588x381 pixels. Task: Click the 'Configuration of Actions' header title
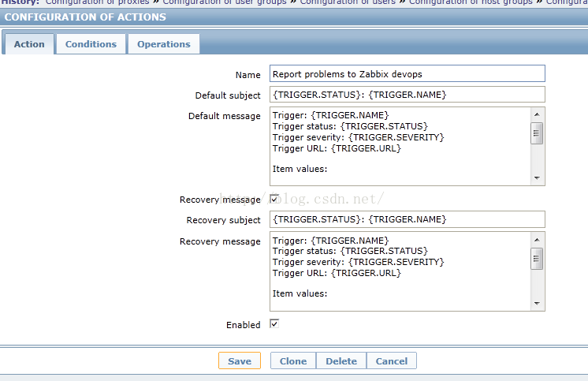point(85,17)
